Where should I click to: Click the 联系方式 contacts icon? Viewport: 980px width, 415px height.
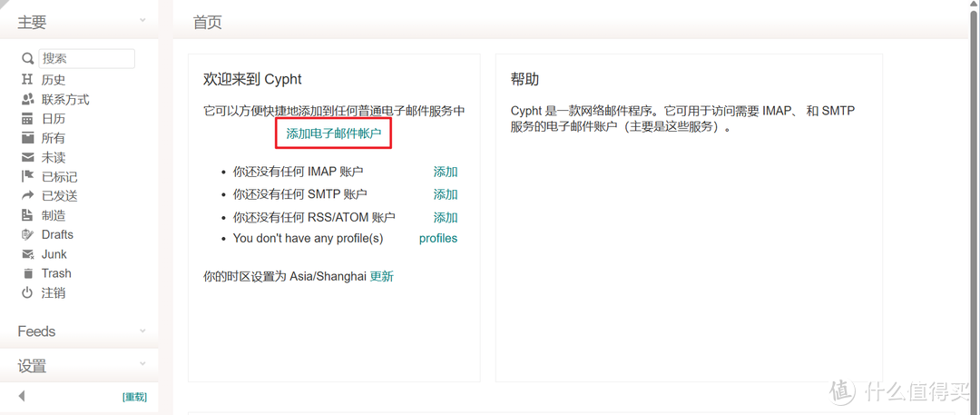coord(27,99)
